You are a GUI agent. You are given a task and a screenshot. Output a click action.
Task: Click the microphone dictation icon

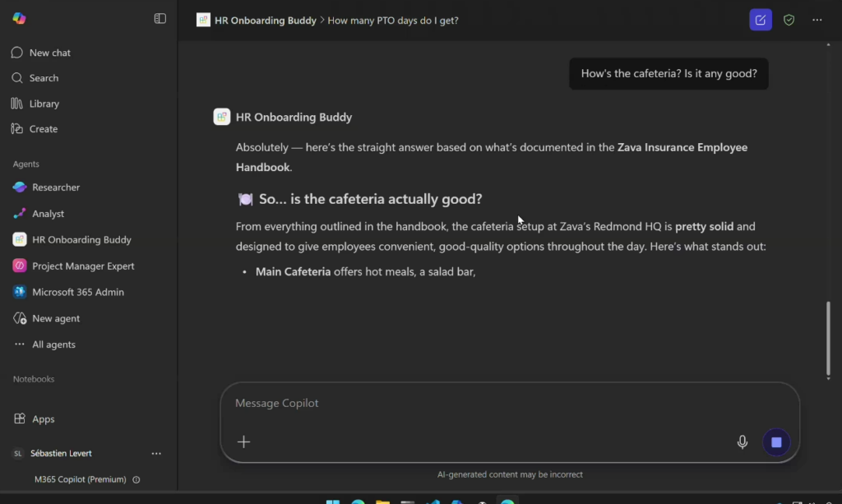pos(743,442)
